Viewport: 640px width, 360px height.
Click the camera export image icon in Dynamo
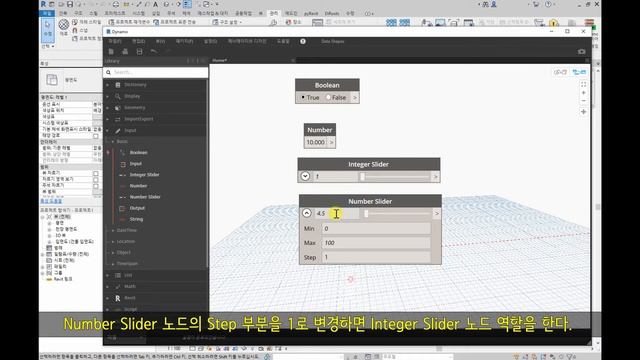click(x=582, y=51)
